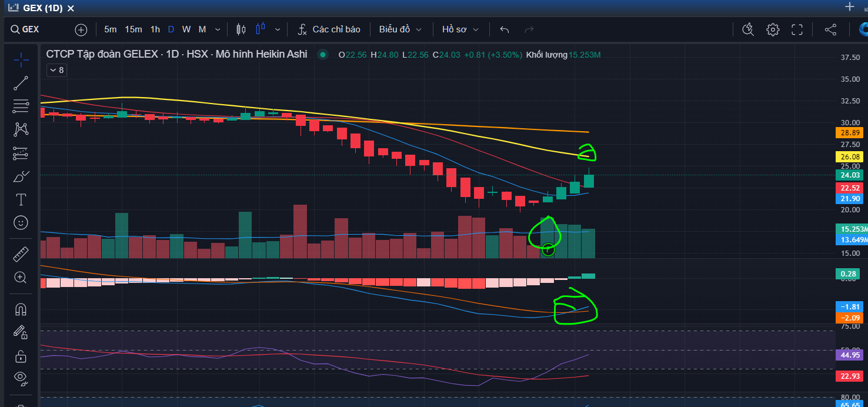Toggle lock all drawing tools
The height and width of the screenshot is (407, 868).
pos(21,356)
